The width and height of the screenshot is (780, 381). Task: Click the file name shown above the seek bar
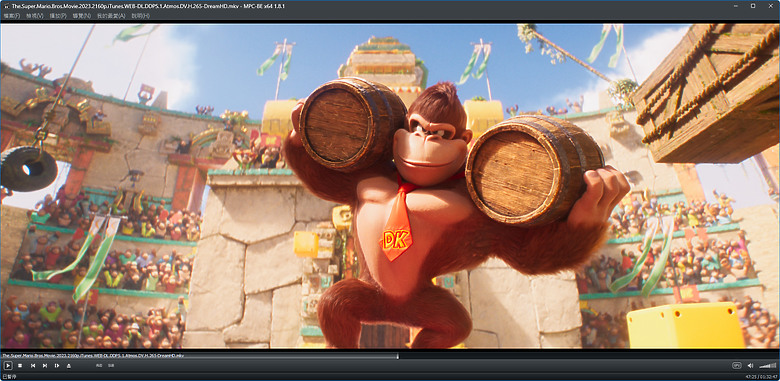93,356
